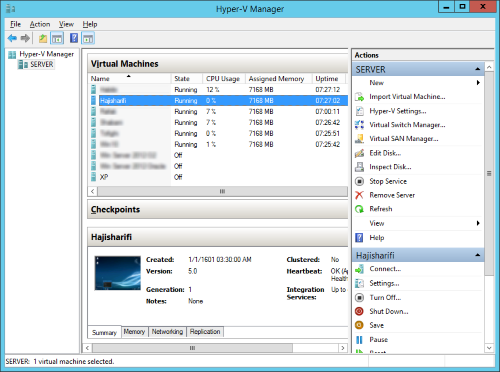The height and width of the screenshot is (372, 500).
Task: Open the Action menu
Action: (40, 24)
